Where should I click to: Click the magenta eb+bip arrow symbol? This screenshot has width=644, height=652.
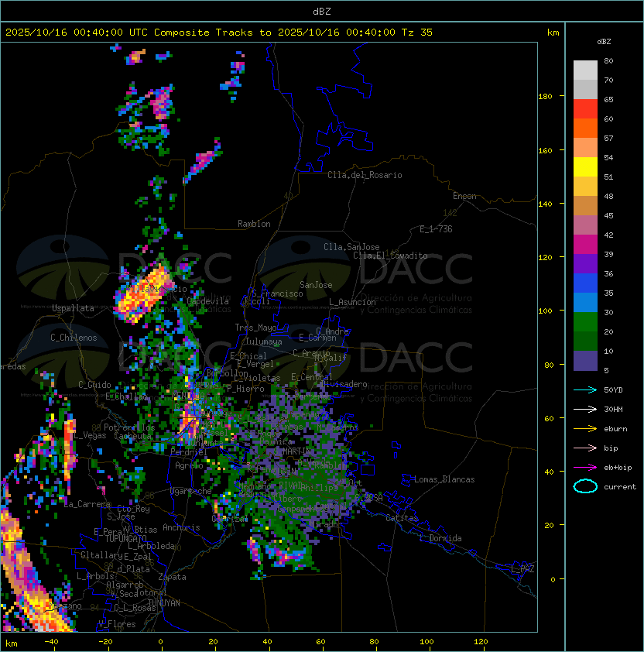tap(585, 468)
